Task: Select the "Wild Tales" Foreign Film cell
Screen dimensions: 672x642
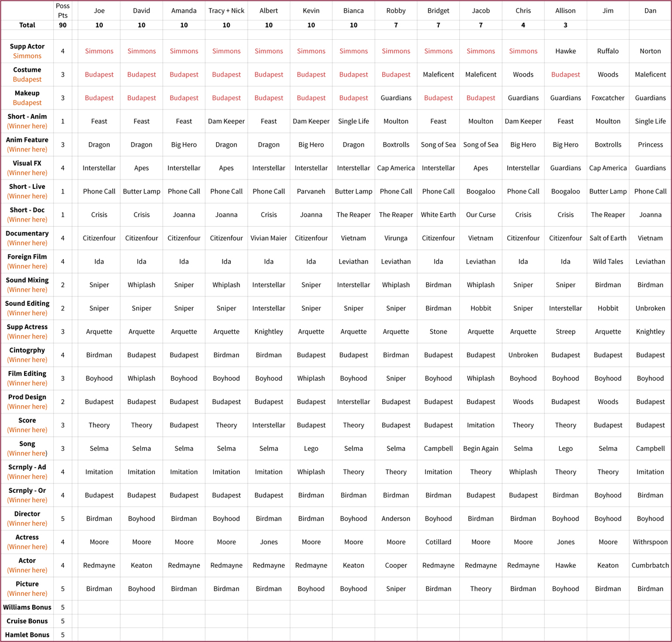Action: coord(608,261)
